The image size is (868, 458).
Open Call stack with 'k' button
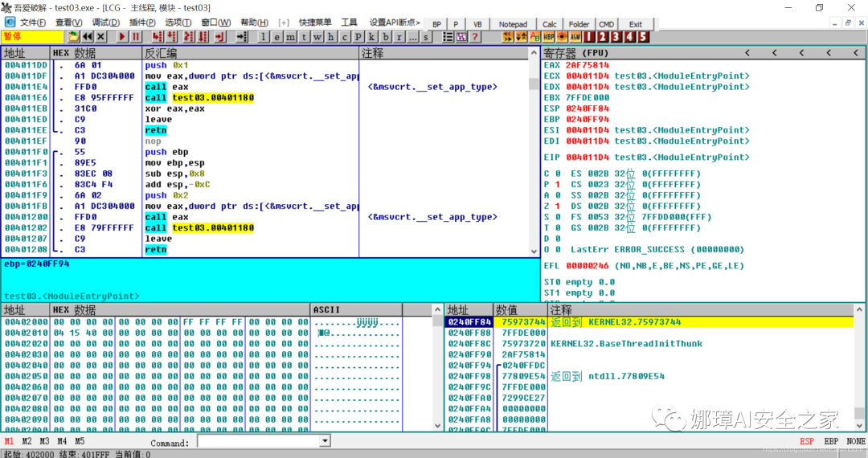(371, 36)
